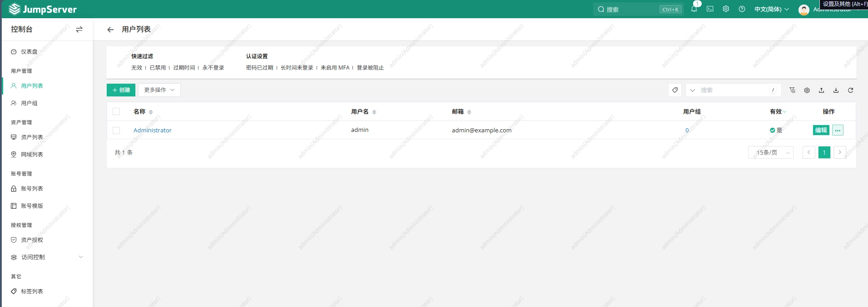Open the Administrator user link
Screen dimensions: 868x307
point(153,130)
